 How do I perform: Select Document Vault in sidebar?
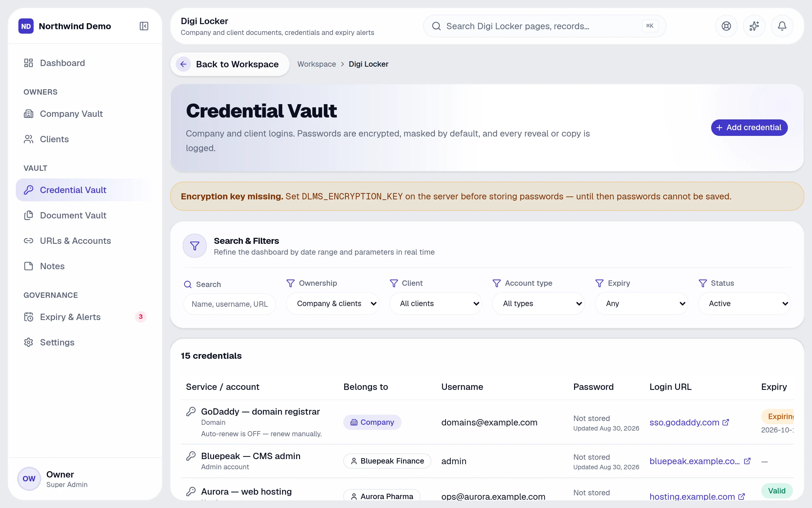pos(85,215)
